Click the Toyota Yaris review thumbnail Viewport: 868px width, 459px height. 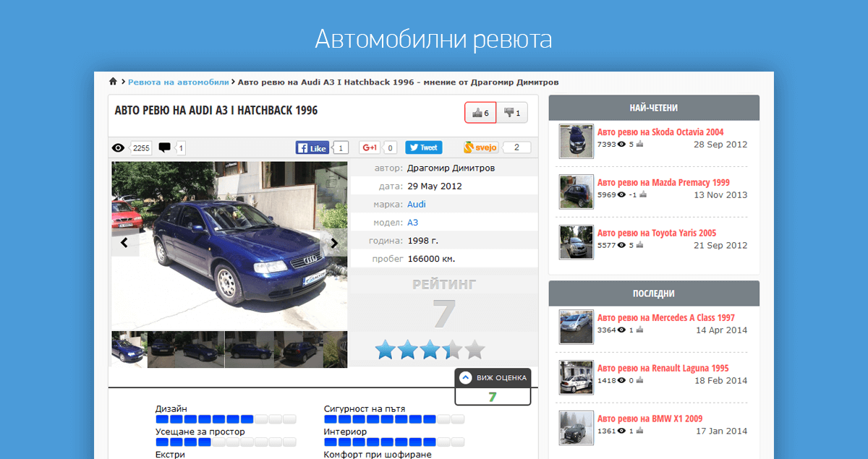coord(576,242)
